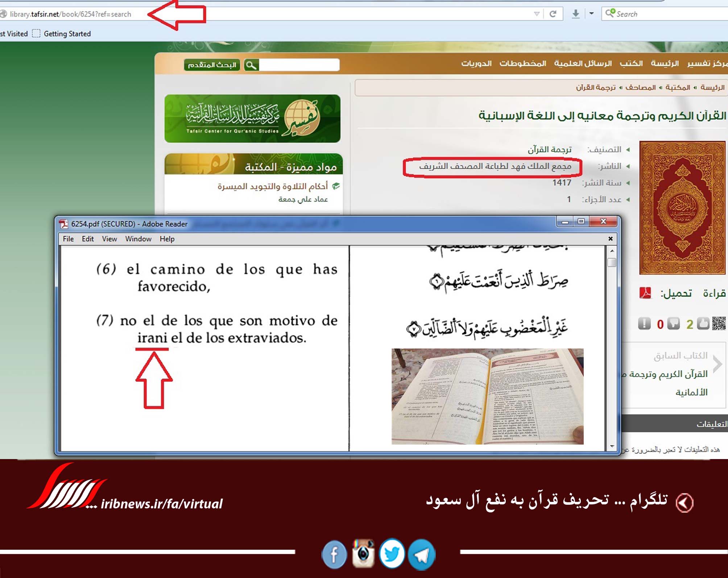Open the downloads dropdown caret
The image size is (728, 578).
click(x=591, y=13)
